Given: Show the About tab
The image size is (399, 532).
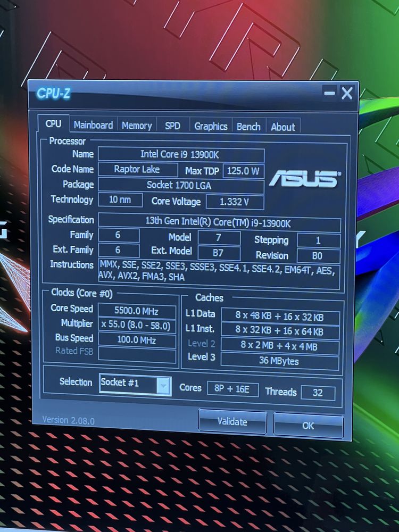Looking at the screenshot, I should pos(283,127).
